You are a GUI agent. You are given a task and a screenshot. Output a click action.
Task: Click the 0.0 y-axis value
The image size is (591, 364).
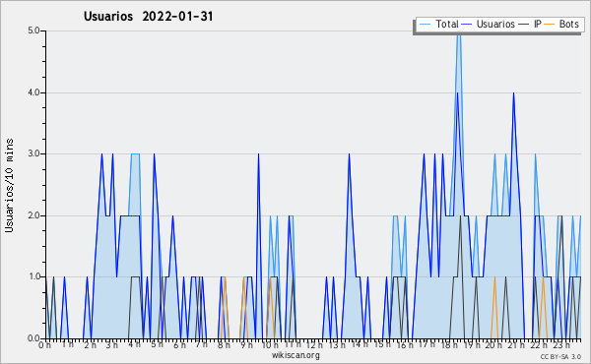33,338
